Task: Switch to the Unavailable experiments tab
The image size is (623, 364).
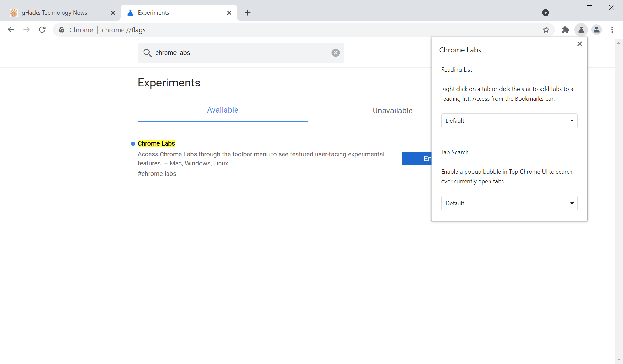Action: pyautogui.click(x=392, y=110)
